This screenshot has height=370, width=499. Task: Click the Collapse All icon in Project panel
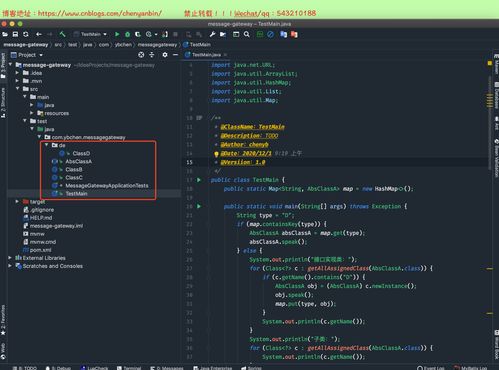152,55
